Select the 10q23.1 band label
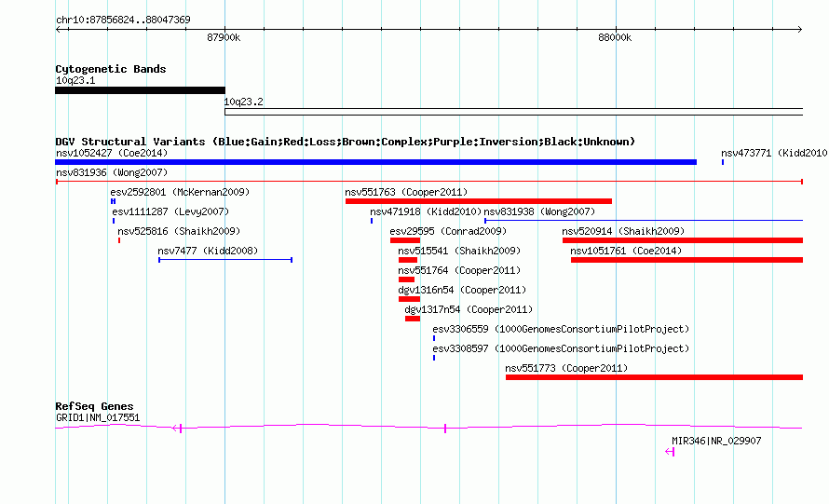Screen dimensions: 829x504 pos(75,80)
